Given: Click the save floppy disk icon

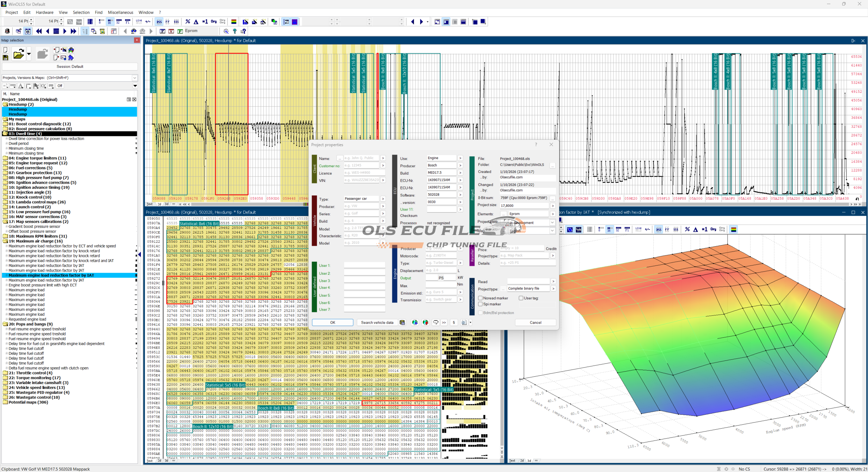Looking at the screenshot, I should (5, 58).
